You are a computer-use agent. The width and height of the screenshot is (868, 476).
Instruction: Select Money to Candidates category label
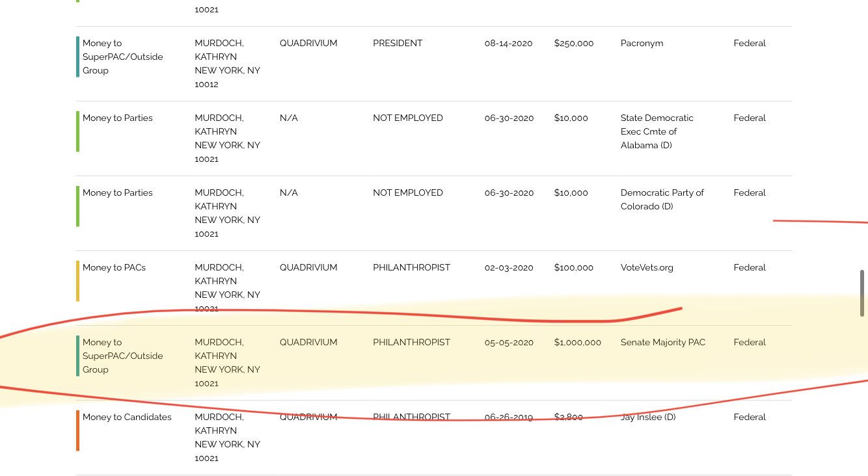coord(127,417)
